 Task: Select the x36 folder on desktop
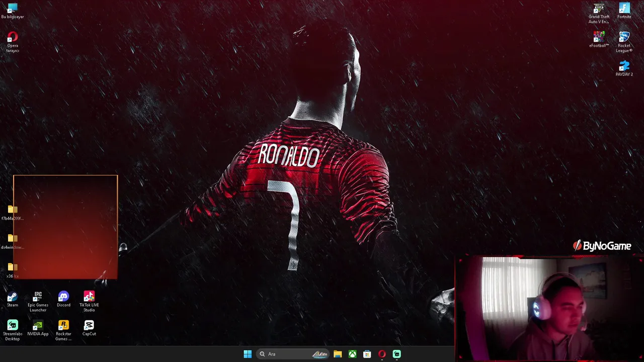point(13,270)
